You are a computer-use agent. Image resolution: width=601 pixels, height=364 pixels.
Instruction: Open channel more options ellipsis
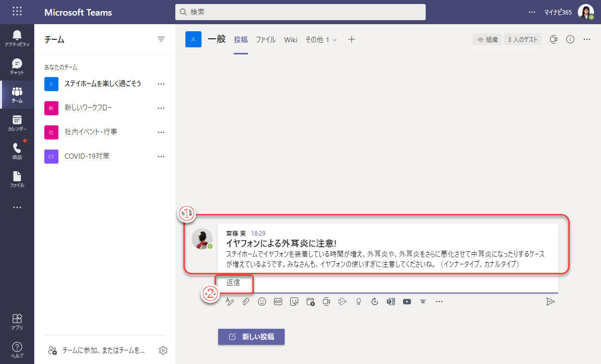pos(587,39)
